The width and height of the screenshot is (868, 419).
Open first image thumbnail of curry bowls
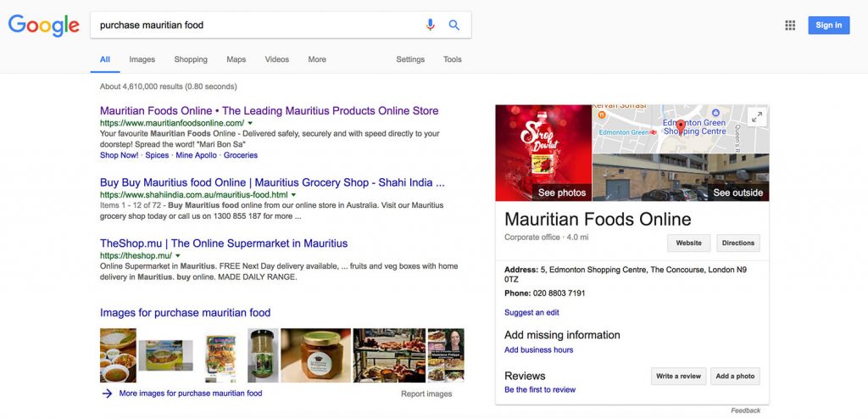[118, 355]
